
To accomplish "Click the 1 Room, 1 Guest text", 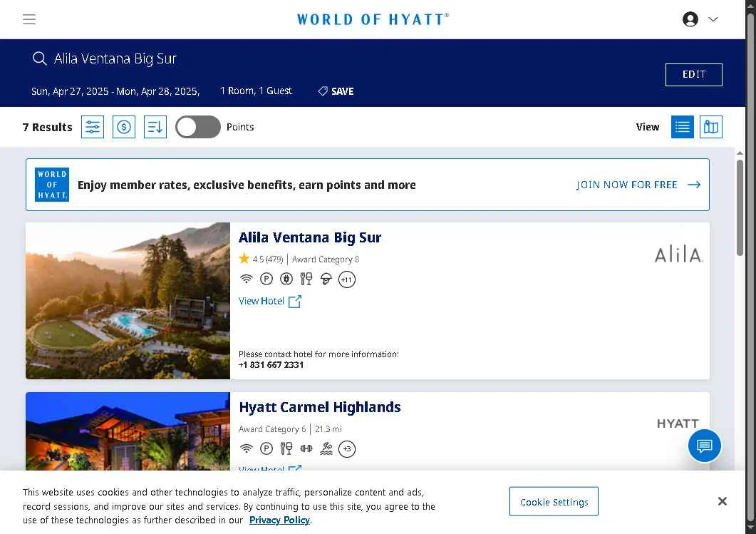I will pyautogui.click(x=256, y=91).
